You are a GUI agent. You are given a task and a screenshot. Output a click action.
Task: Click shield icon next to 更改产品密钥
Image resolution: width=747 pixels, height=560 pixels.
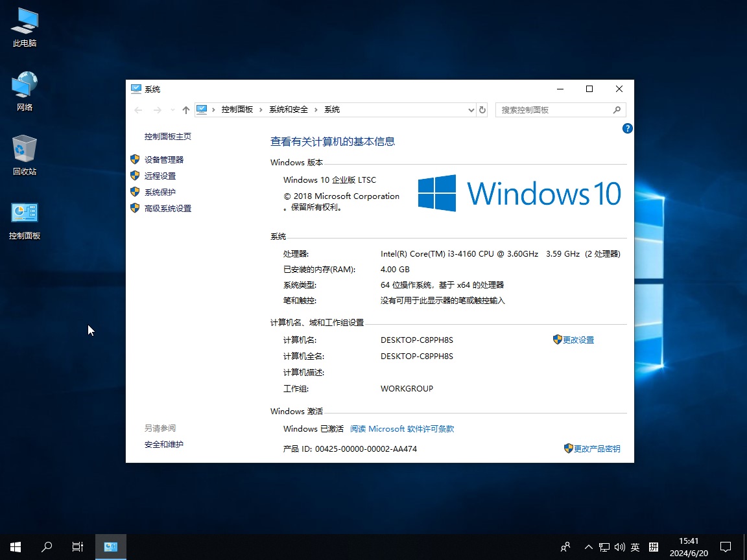pos(568,448)
